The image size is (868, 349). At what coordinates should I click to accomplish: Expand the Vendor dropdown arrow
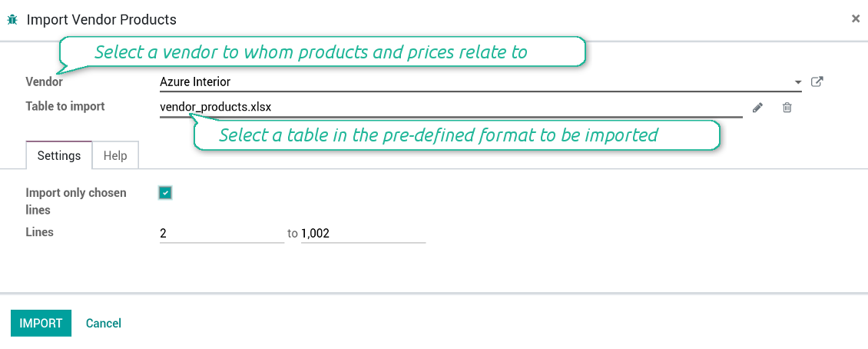798,82
